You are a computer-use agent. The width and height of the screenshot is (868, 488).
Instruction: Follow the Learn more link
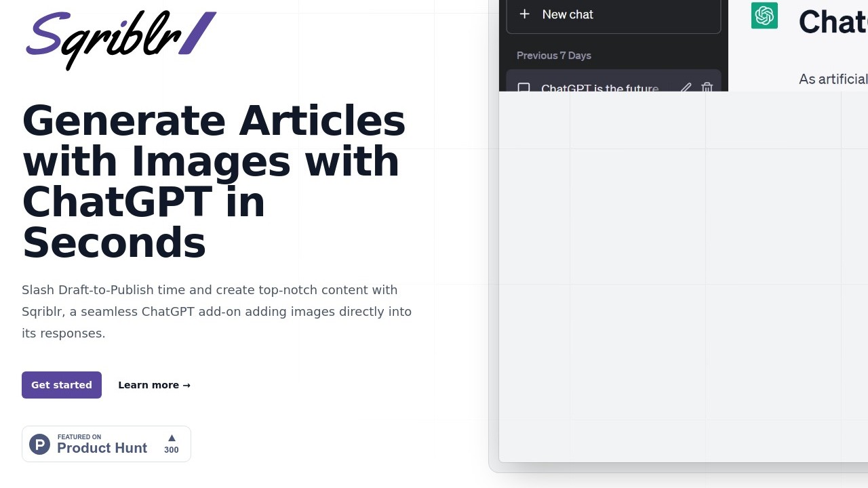[x=154, y=385]
